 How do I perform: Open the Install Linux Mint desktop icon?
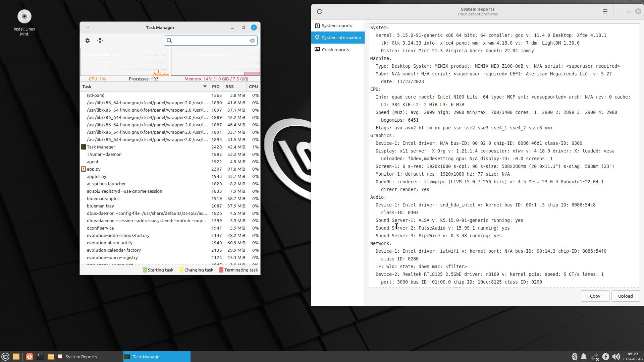click(x=24, y=22)
